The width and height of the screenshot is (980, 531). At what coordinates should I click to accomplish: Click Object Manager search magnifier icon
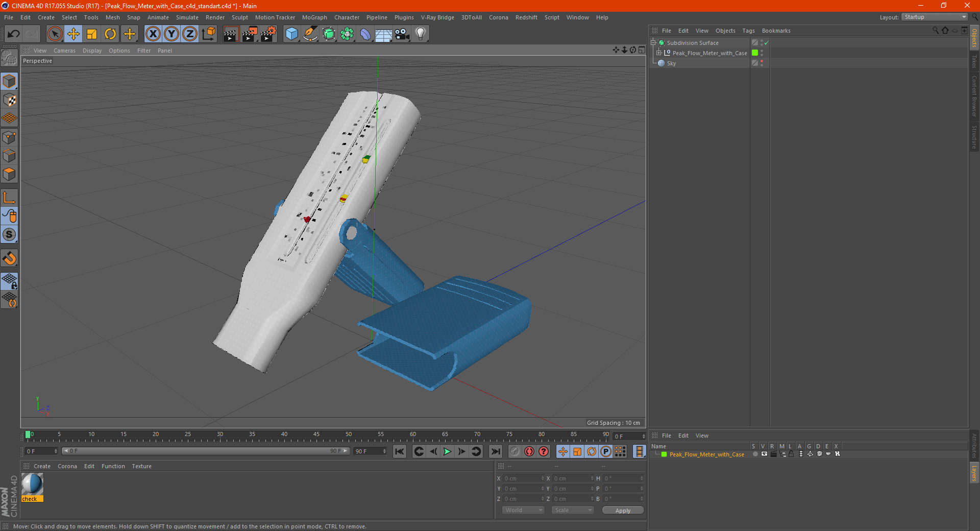[x=935, y=31]
